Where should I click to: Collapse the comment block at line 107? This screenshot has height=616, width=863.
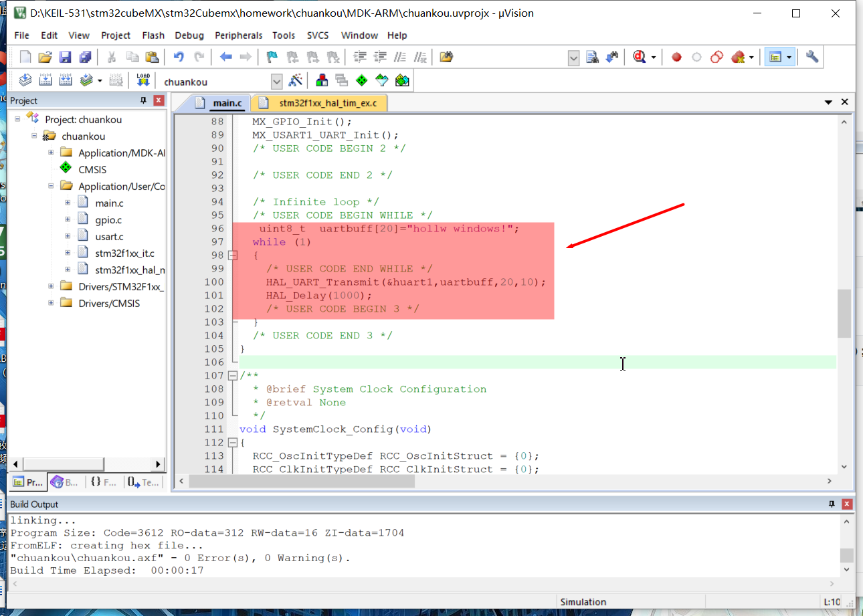click(x=233, y=375)
